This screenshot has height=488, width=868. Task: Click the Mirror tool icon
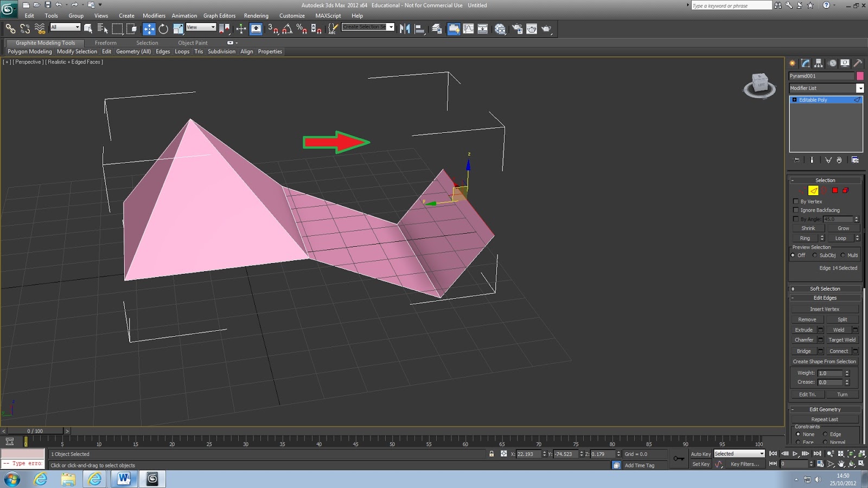[405, 29]
